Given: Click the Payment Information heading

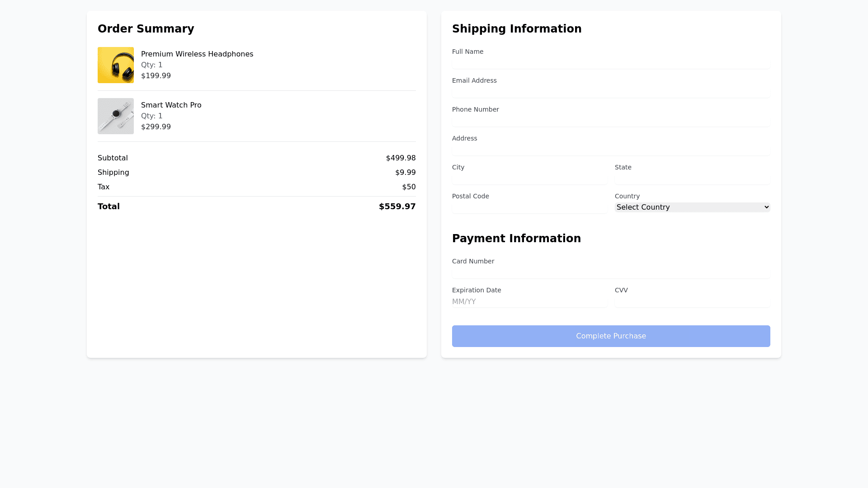Looking at the screenshot, I should 516,239.
